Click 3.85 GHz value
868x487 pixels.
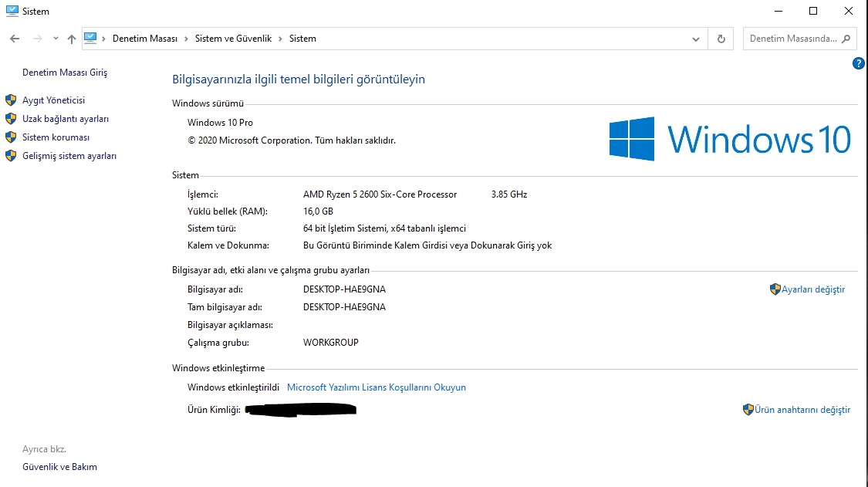[x=509, y=194]
